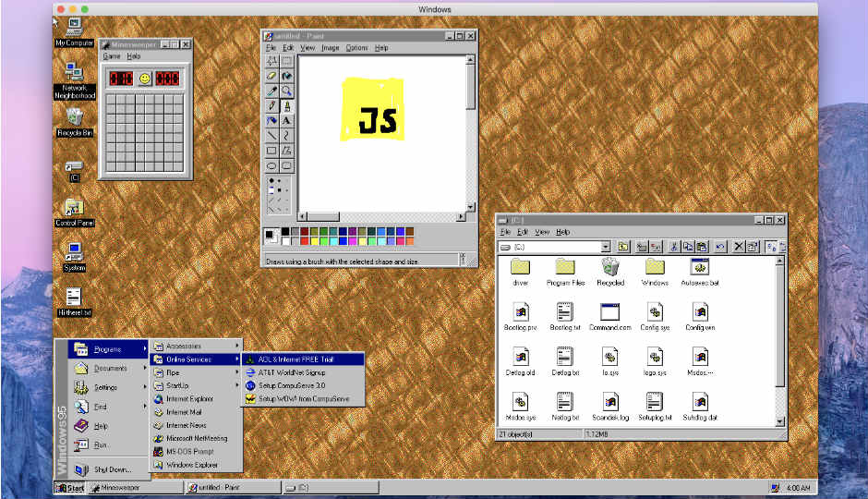Select the Network Neighborhood desktop icon

tap(74, 81)
